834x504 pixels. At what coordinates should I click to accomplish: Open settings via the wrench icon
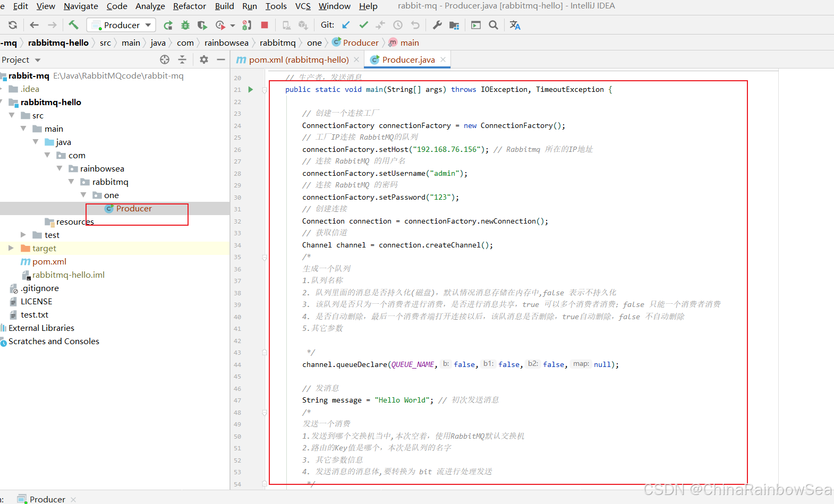(x=437, y=25)
